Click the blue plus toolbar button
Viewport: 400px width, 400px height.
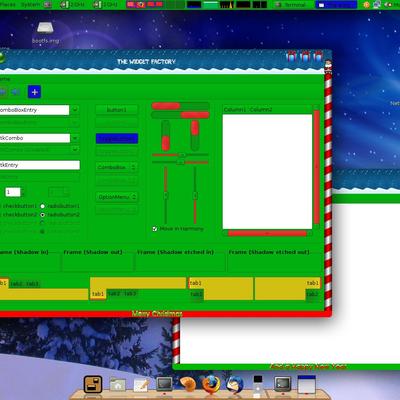(35, 92)
